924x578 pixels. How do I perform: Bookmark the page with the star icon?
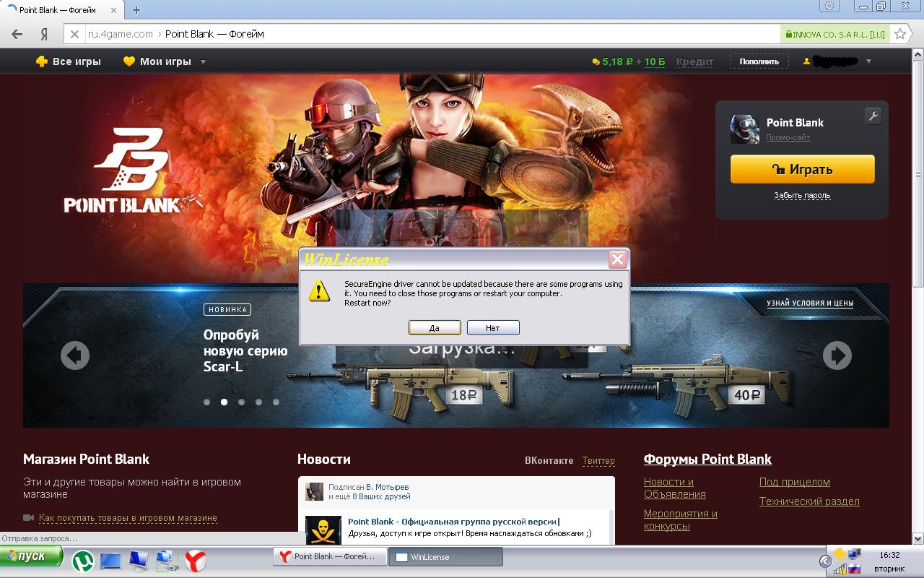900,34
